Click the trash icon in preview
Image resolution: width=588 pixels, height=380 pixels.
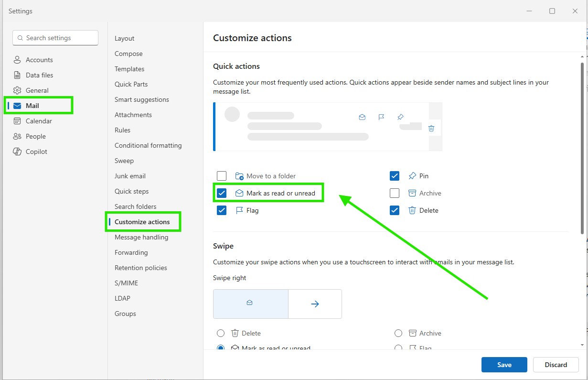pyautogui.click(x=431, y=128)
